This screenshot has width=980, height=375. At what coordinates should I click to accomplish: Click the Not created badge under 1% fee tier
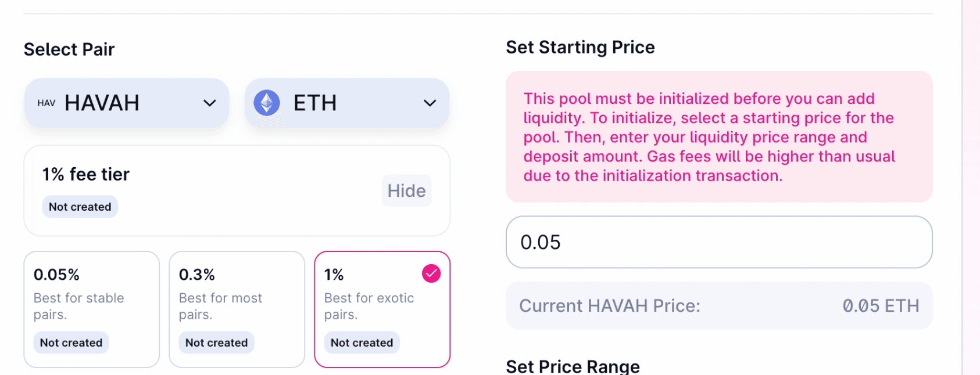click(x=80, y=207)
